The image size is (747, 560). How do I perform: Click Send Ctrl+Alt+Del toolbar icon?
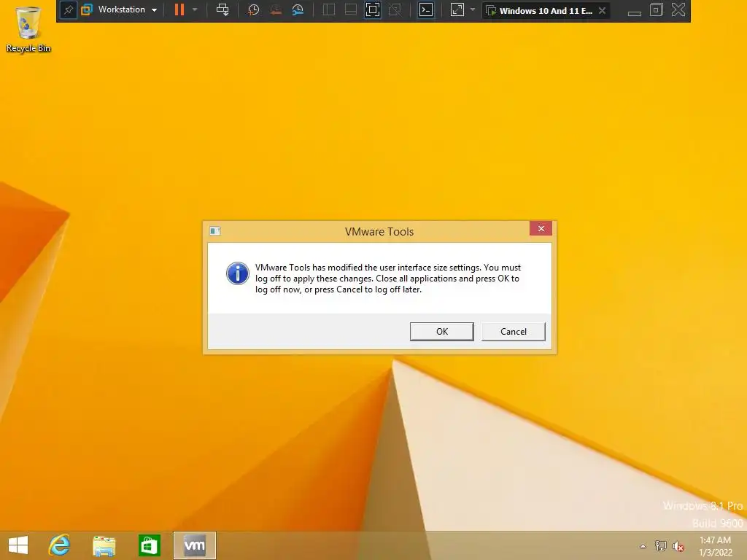click(x=222, y=9)
